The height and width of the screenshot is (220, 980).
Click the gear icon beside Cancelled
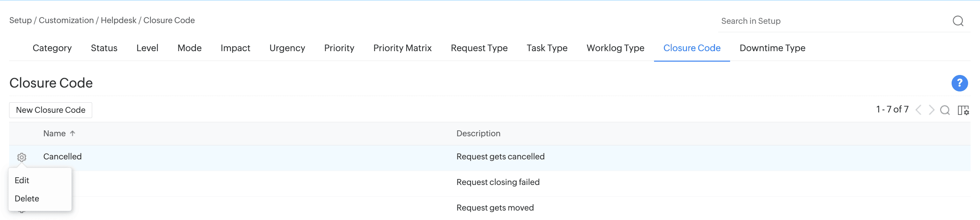(22, 157)
